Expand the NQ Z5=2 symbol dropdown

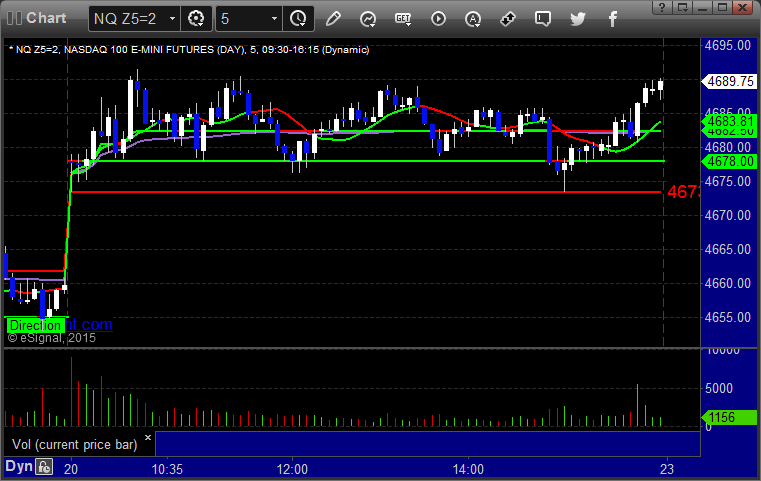coord(172,18)
